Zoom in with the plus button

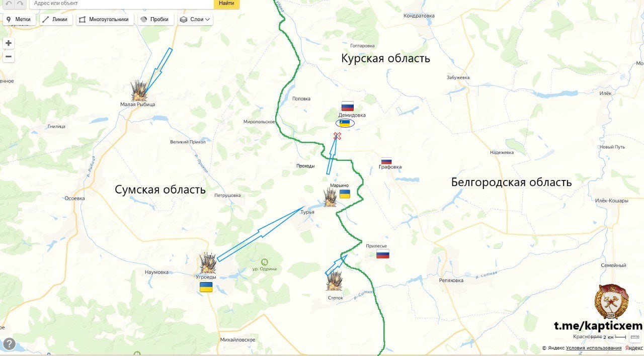pos(9,43)
